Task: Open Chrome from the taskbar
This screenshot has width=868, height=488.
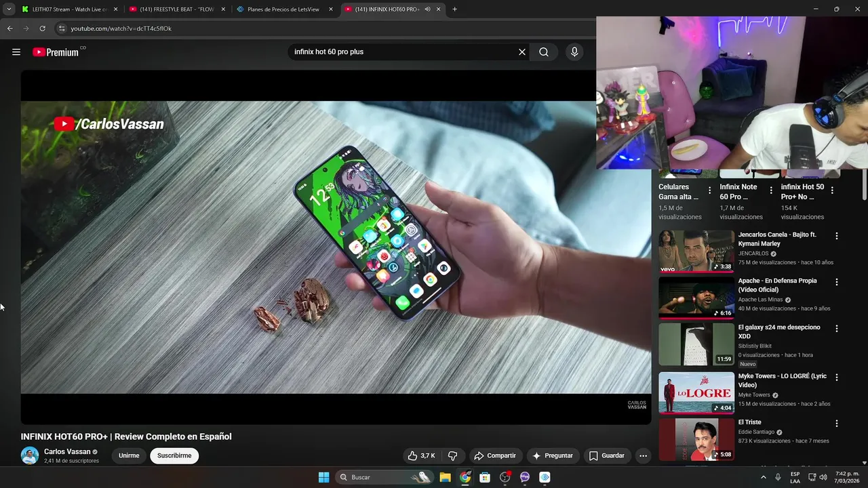Action: pos(465,477)
